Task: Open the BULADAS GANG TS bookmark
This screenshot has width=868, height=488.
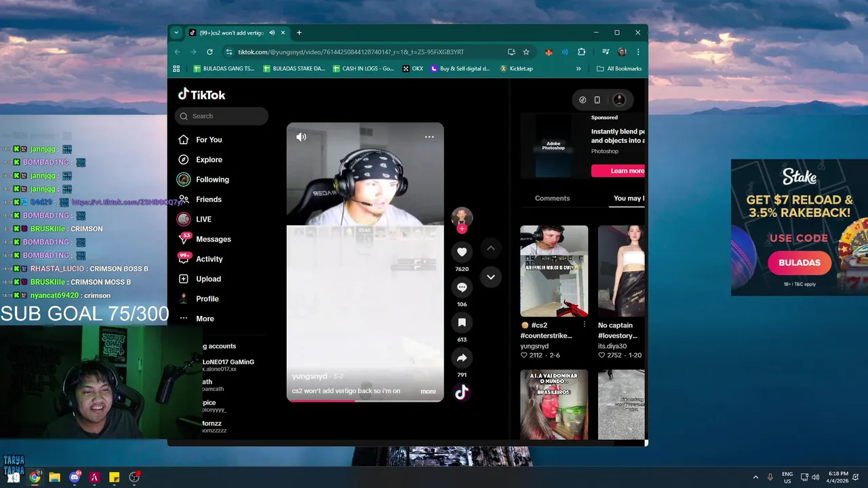Action: (x=224, y=68)
